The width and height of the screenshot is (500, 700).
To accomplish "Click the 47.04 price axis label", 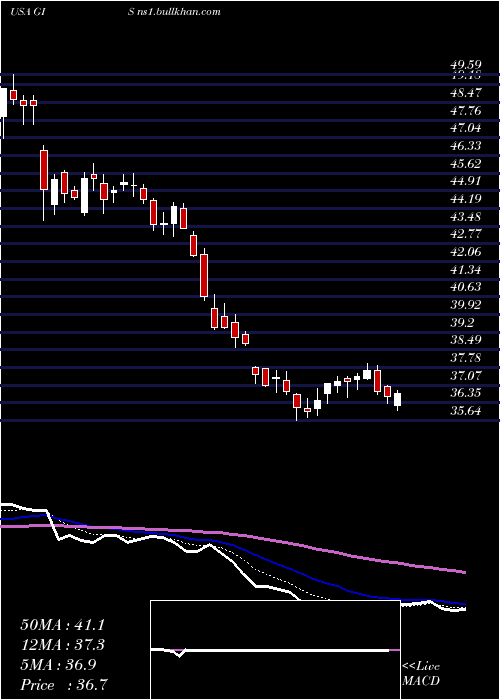I will coord(467,129).
